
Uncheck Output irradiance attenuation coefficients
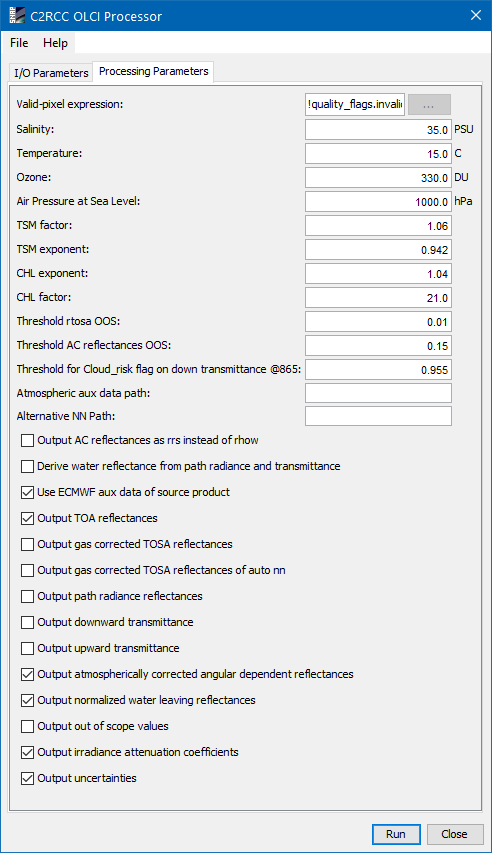pyautogui.click(x=27, y=752)
